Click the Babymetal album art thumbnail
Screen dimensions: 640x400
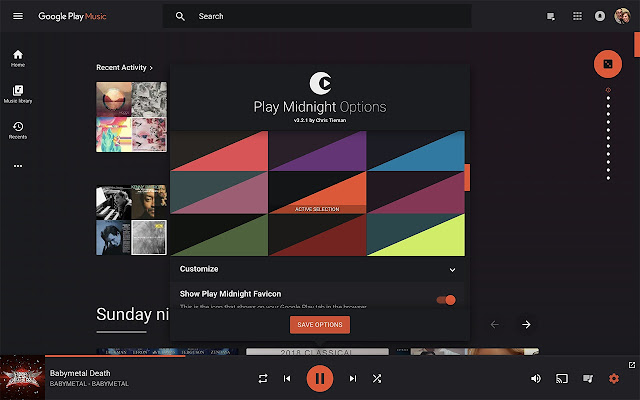point(22,378)
